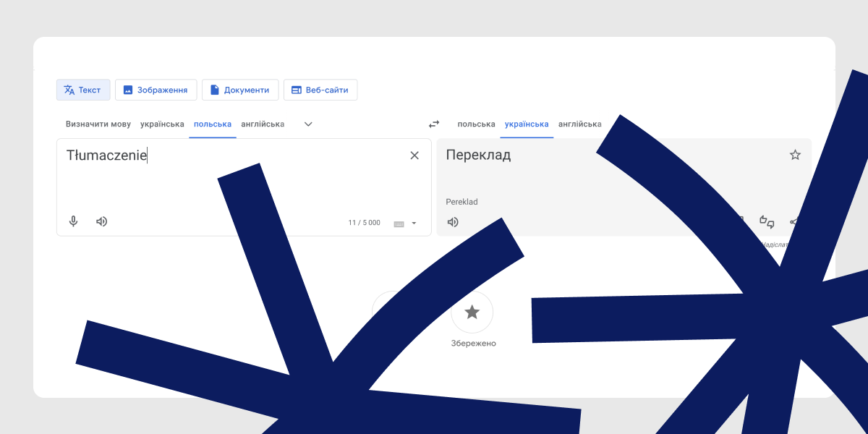The image size is (868, 434).
Task: Expand the input tools dropdown arrow
Action: tap(414, 224)
